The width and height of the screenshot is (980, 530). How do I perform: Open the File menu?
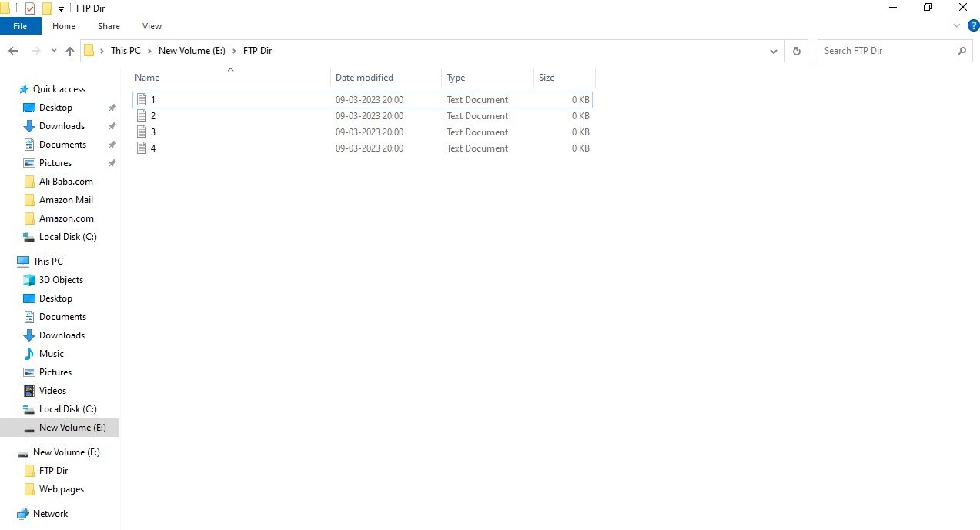click(x=20, y=26)
